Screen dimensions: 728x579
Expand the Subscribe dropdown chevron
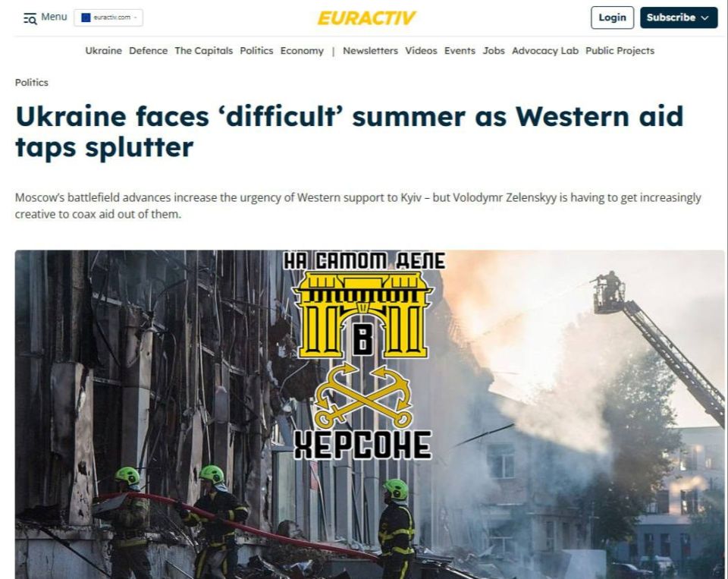[x=704, y=17]
